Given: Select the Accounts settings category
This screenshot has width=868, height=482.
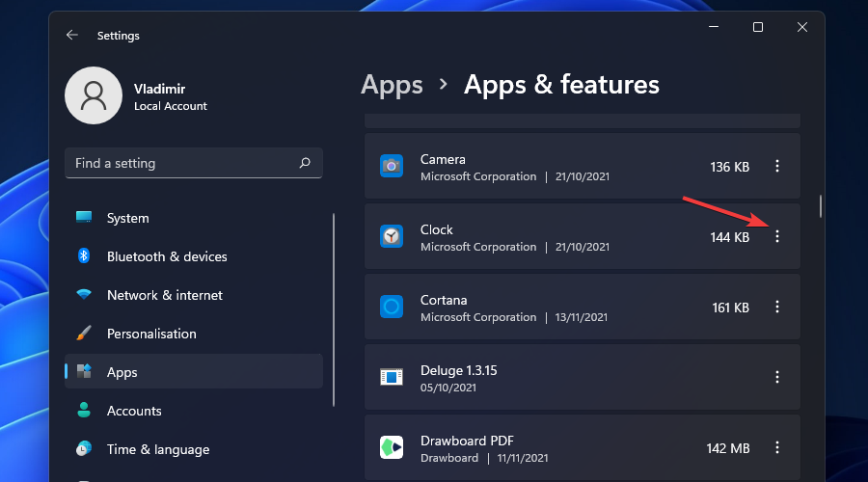Looking at the screenshot, I should (x=194, y=411).
